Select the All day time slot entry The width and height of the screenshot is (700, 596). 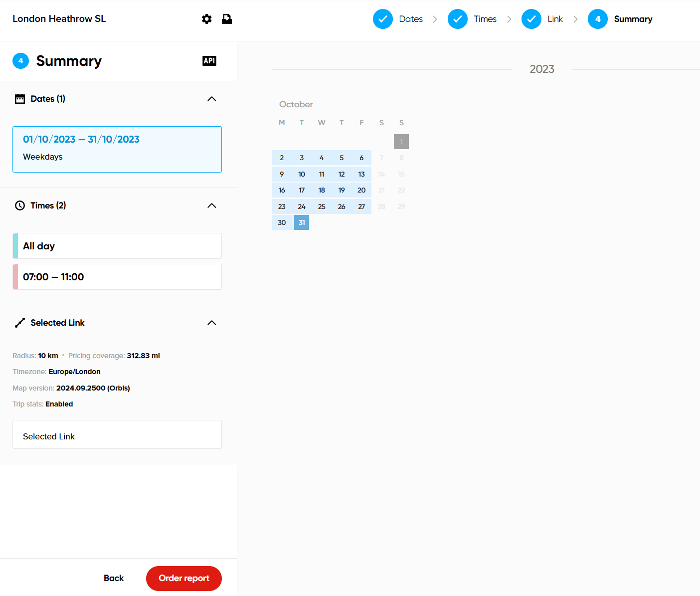117,245
